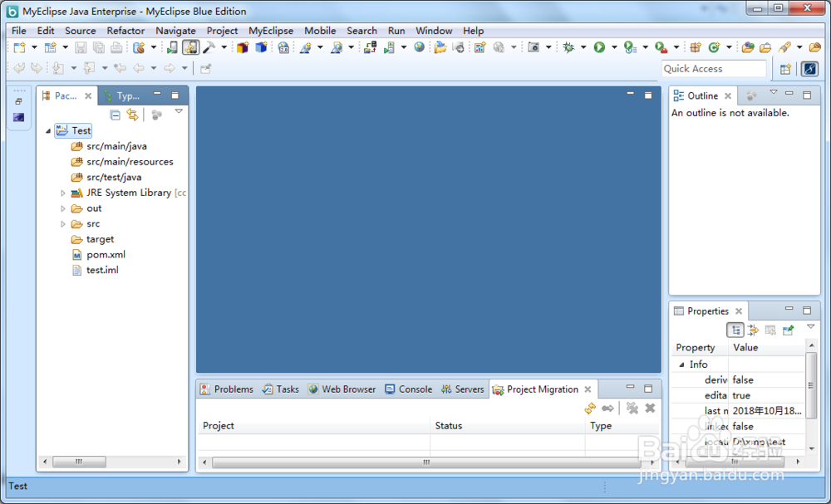Expand the src folder node
Screen dimensions: 831x504
point(63,224)
